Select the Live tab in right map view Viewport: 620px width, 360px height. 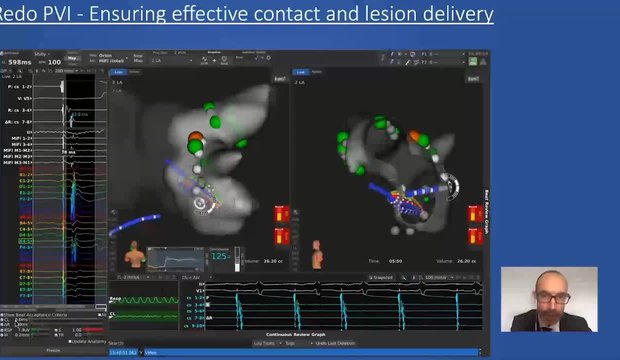pos(301,72)
